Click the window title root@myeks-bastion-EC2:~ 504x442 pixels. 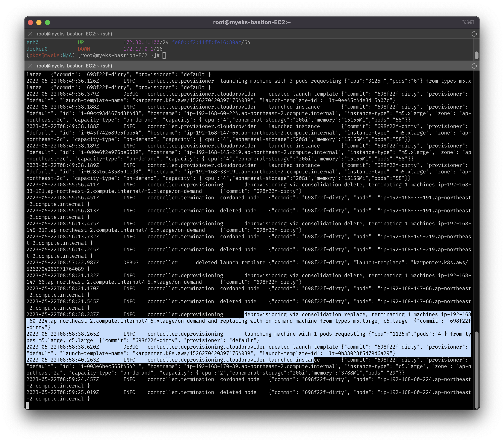(x=252, y=22)
